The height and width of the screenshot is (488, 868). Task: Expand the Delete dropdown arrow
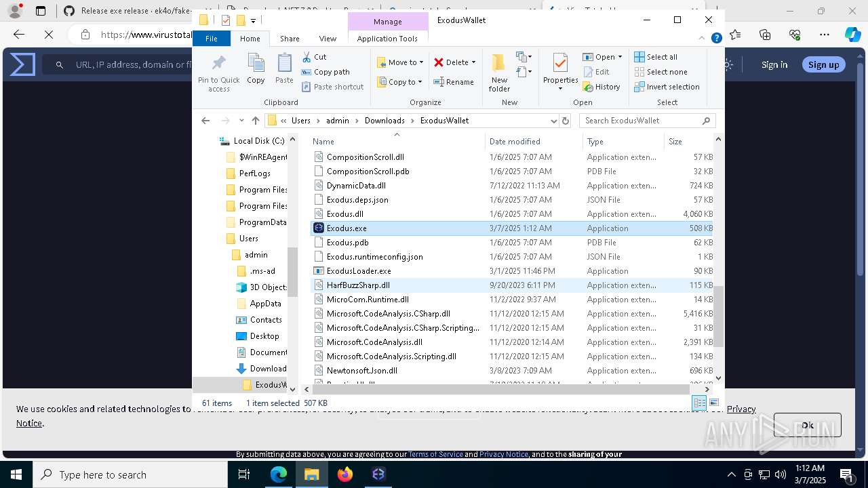pyautogui.click(x=473, y=62)
